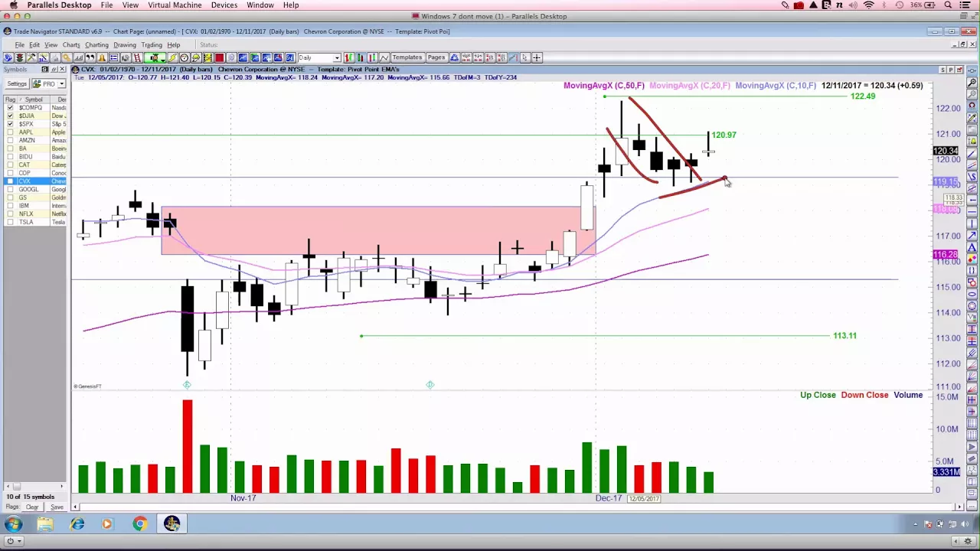The width and height of the screenshot is (980, 551).
Task: Select the vertical line drawing tool
Action: [972, 223]
